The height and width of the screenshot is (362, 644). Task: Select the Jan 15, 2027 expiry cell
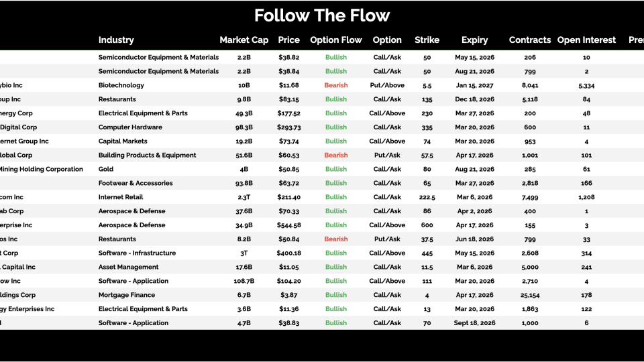click(475, 85)
